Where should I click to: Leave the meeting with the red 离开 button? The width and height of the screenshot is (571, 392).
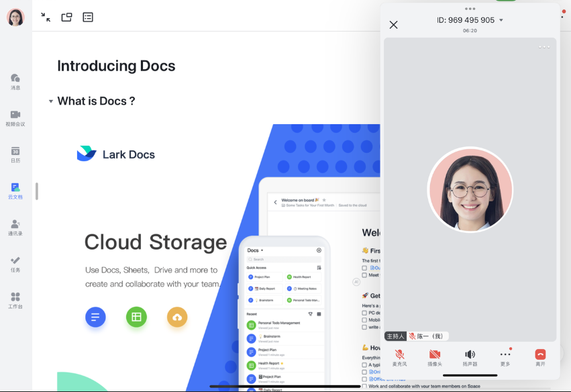point(540,357)
